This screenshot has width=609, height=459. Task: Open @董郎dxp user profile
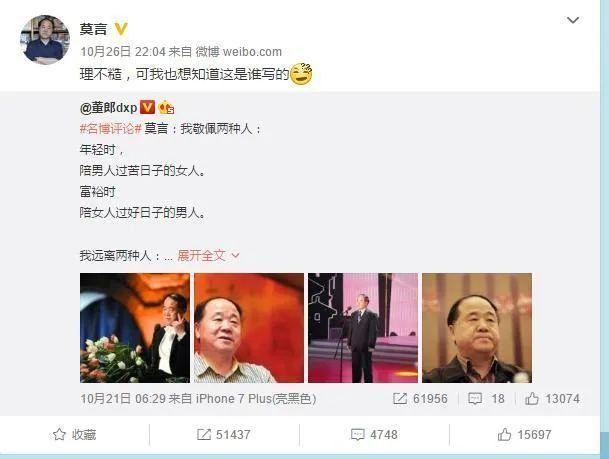click(x=108, y=108)
